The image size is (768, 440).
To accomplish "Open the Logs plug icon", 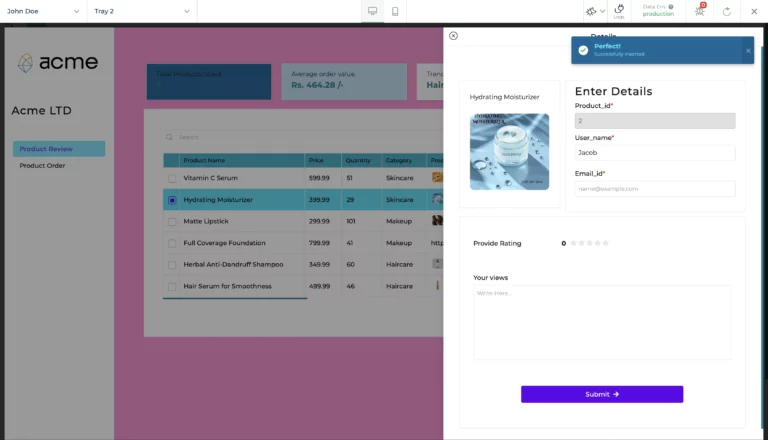I will pyautogui.click(x=619, y=10).
